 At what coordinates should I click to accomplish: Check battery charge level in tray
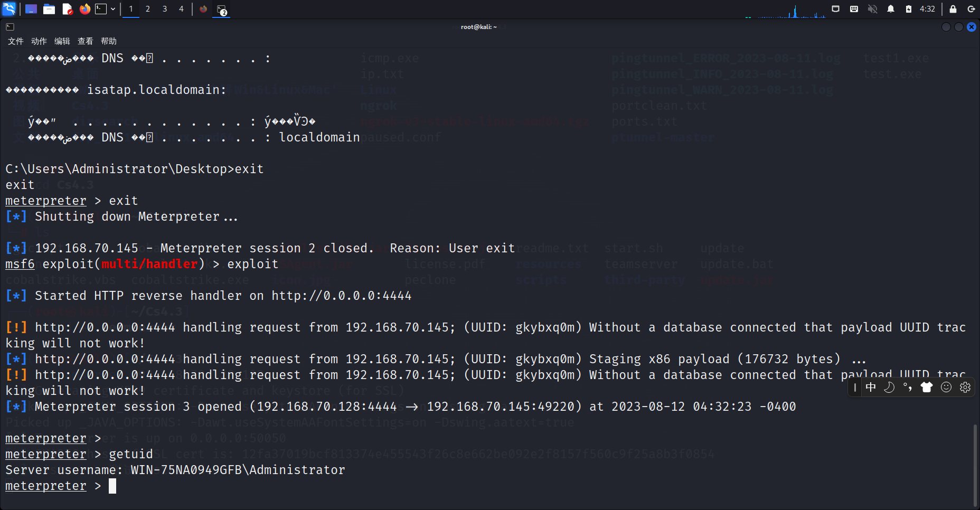click(909, 8)
